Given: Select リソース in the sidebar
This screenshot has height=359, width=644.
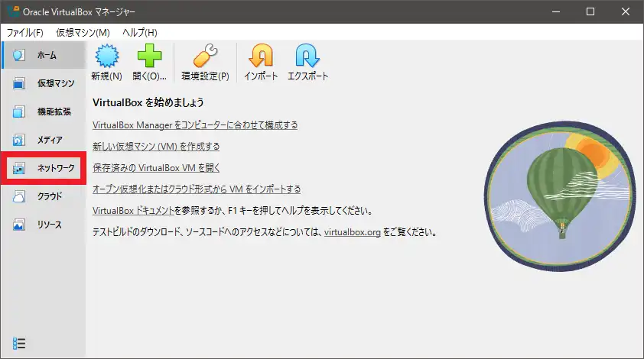Looking at the screenshot, I should point(43,225).
